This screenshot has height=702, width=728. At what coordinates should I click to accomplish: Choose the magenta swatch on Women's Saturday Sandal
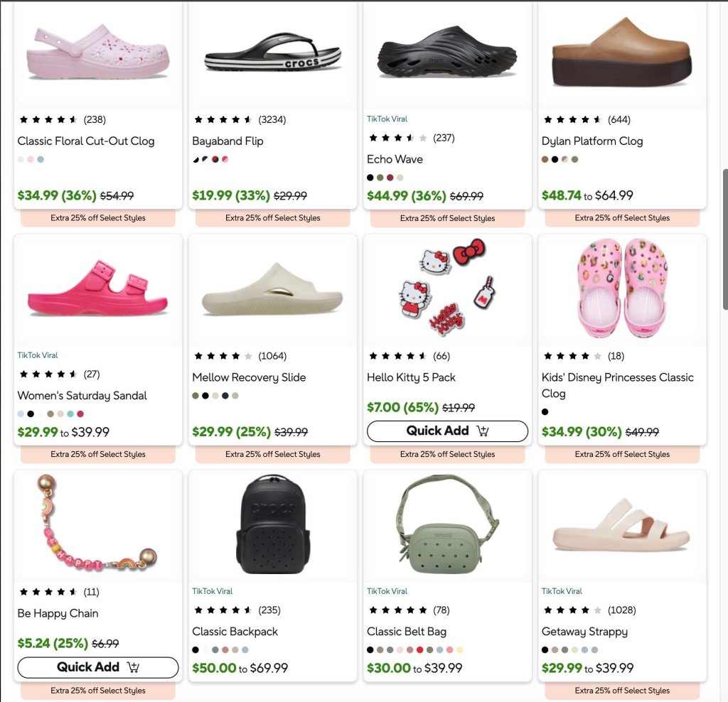tap(80, 414)
